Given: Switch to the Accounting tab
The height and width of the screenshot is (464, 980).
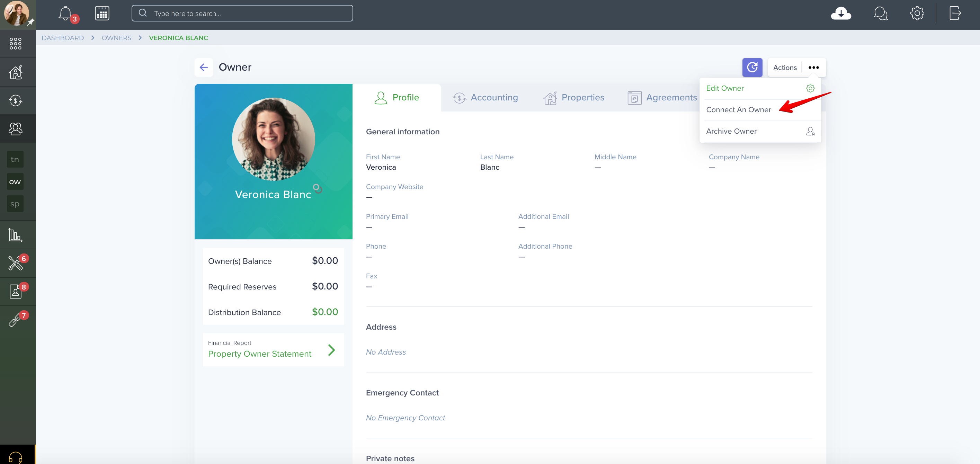Looking at the screenshot, I should click(485, 98).
